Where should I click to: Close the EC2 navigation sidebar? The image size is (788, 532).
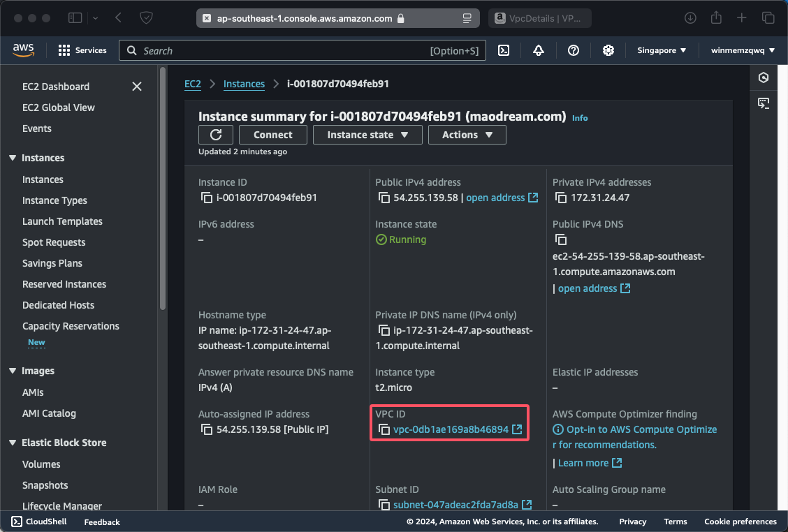pyautogui.click(x=137, y=87)
